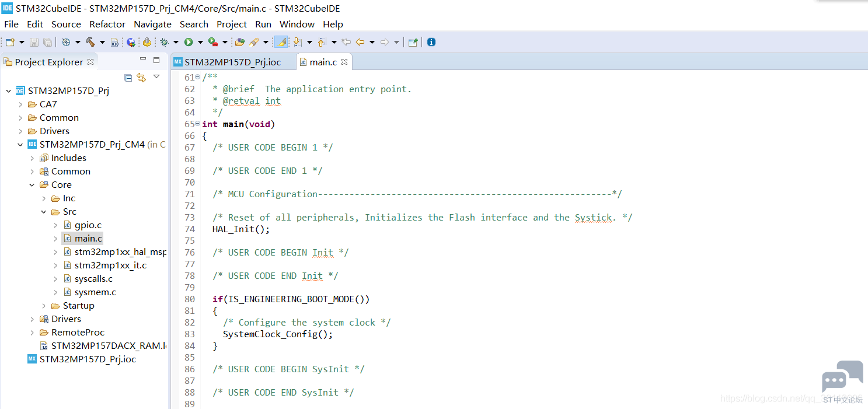This screenshot has height=409, width=868.
Task: Click the green bug Debug icon
Action: point(164,42)
